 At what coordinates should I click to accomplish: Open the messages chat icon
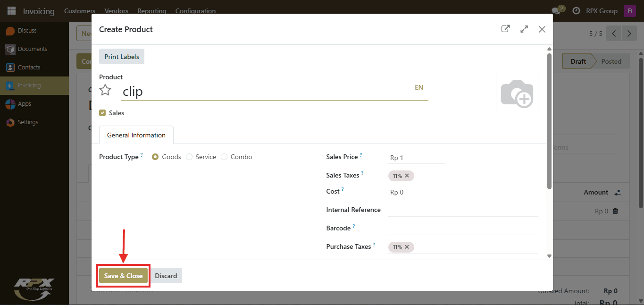click(557, 10)
